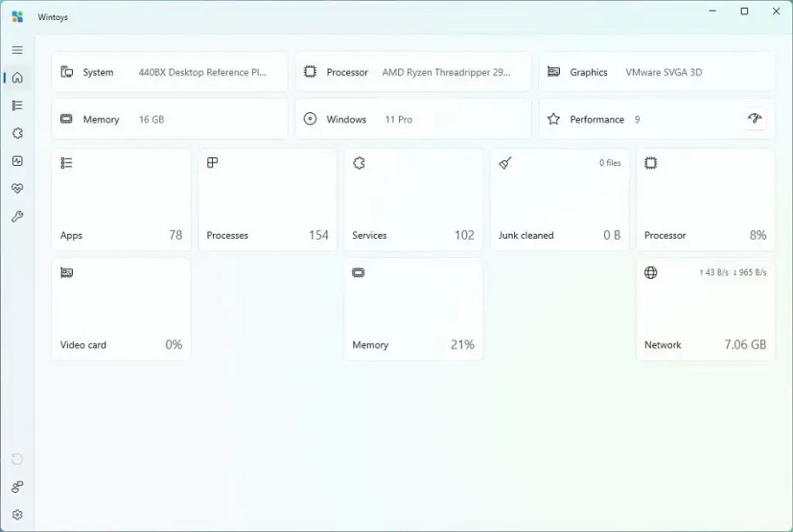Click the Memory tile icon
The height and width of the screenshot is (532, 793).
coord(358,272)
